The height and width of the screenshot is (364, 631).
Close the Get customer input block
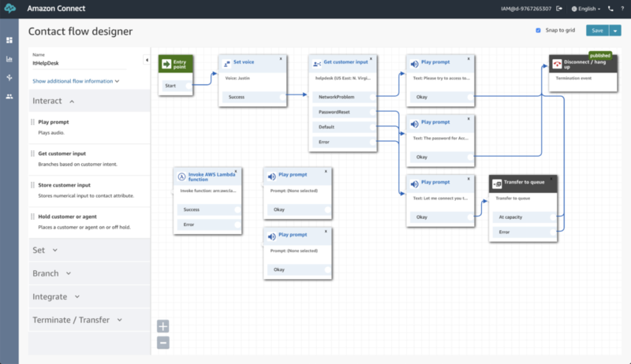(x=371, y=58)
